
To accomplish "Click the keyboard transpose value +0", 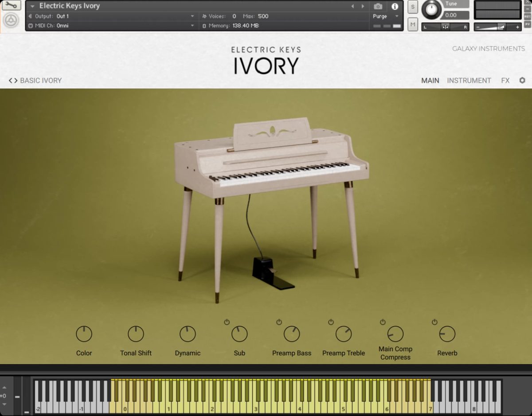I will [x=3, y=396].
